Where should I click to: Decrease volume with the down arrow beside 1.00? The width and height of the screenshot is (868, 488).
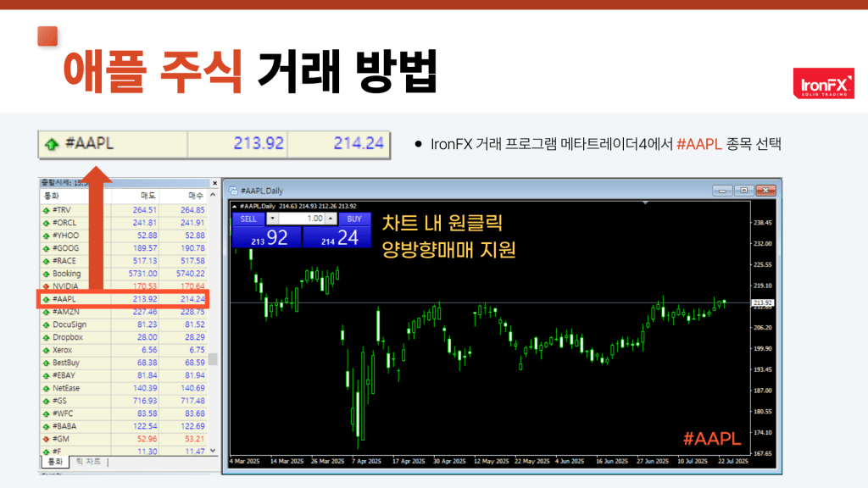(x=272, y=219)
